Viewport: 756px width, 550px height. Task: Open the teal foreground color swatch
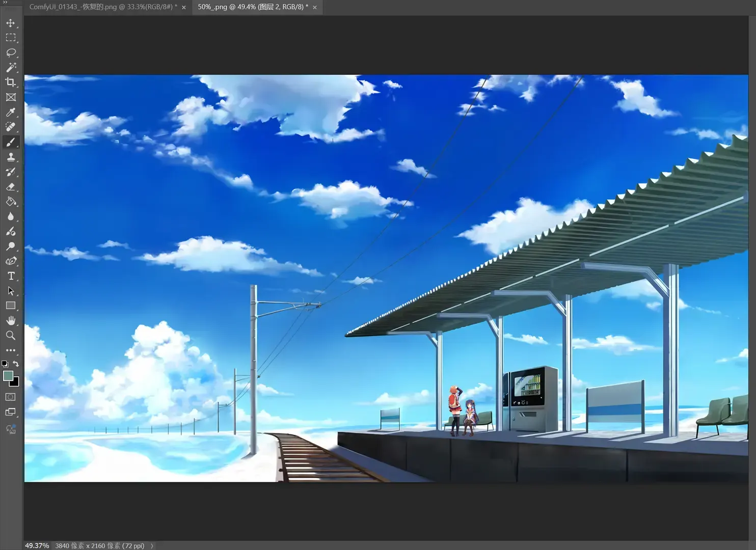pyautogui.click(x=7, y=375)
